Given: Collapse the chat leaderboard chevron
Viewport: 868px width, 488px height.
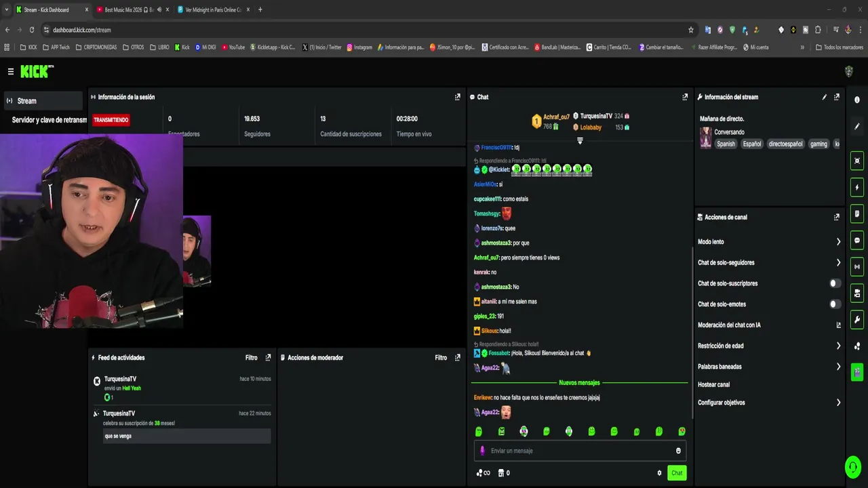Looking at the screenshot, I should [x=580, y=140].
